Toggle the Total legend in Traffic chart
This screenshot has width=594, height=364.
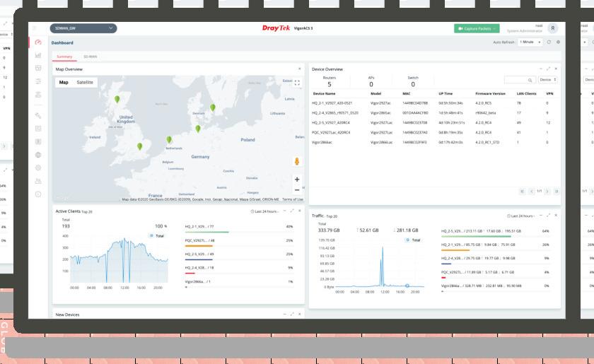point(413,240)
